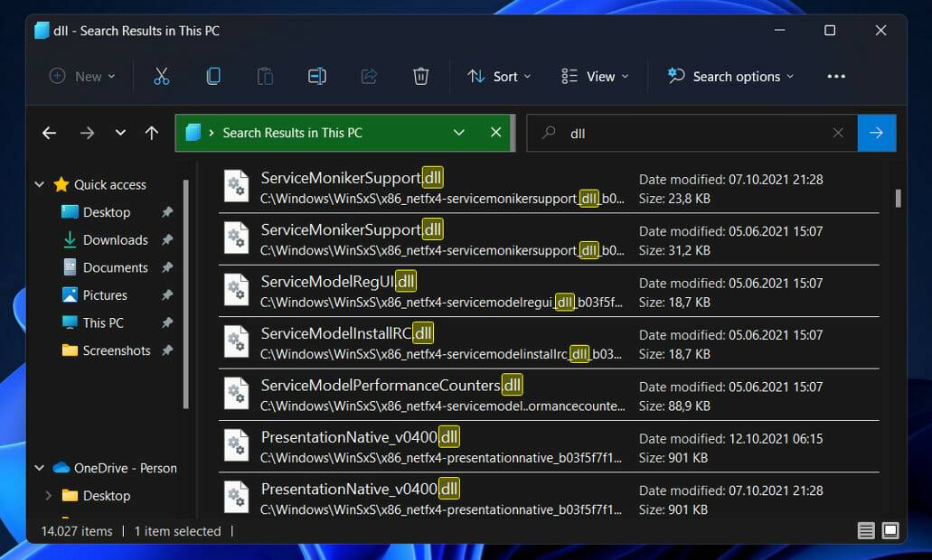Select ServiceModelPerformanceCounters.dll result
Viewport: 932px width, 560px height.
549,395
